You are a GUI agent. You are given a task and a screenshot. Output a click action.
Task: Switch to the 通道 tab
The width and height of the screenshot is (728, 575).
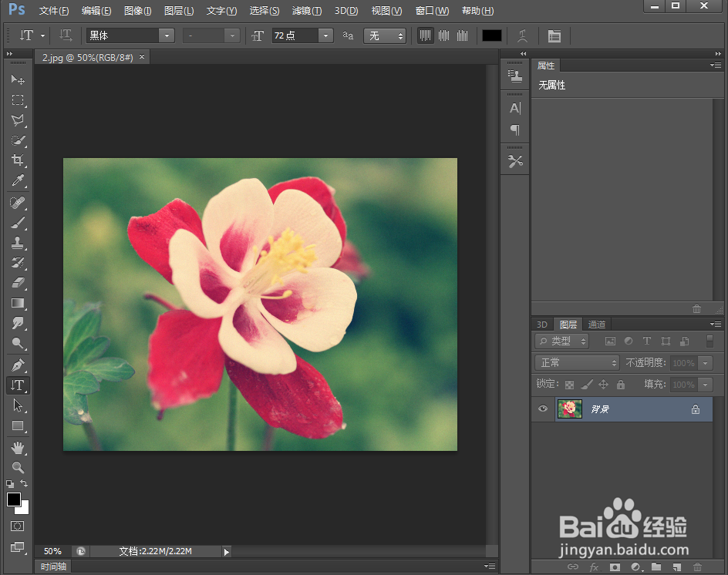[597, 324]
